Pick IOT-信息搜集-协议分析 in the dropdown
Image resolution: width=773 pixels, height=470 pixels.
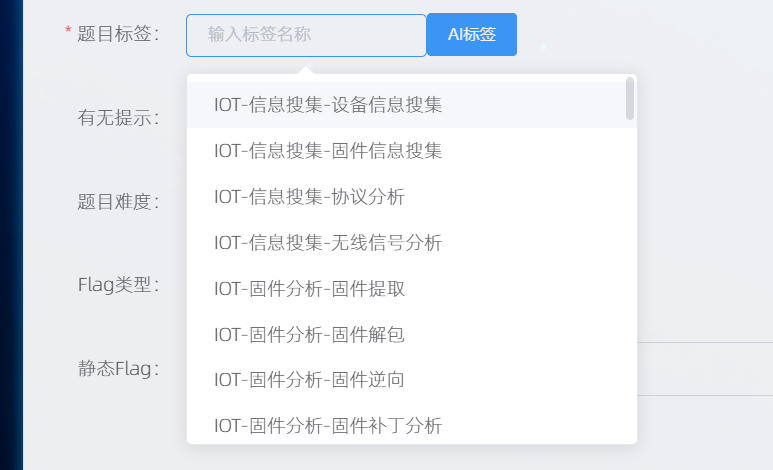309,197
